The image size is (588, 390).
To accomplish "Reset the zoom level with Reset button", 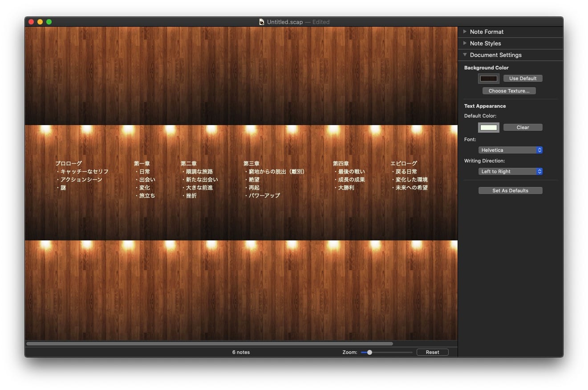I will coord(432,352).
